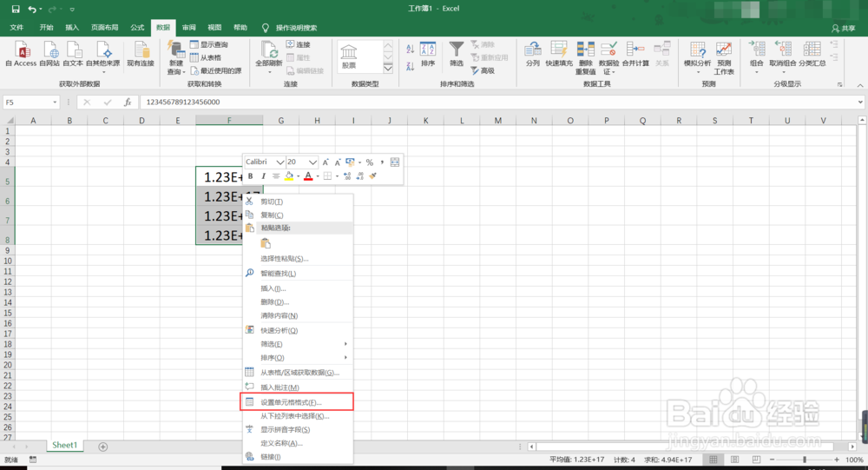Image resolution: width=868 pixels, height=470 pixels.
Task: Choose 清除内容 from context menu
Action: tap(297, 315)
